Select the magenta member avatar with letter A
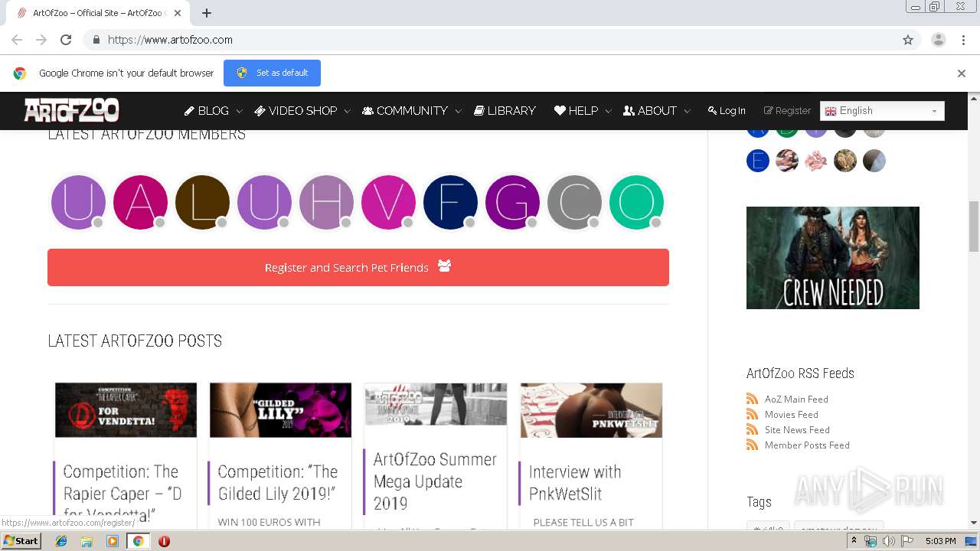The height and width of the screenshot is (551, 980). (x=140, y=202)
